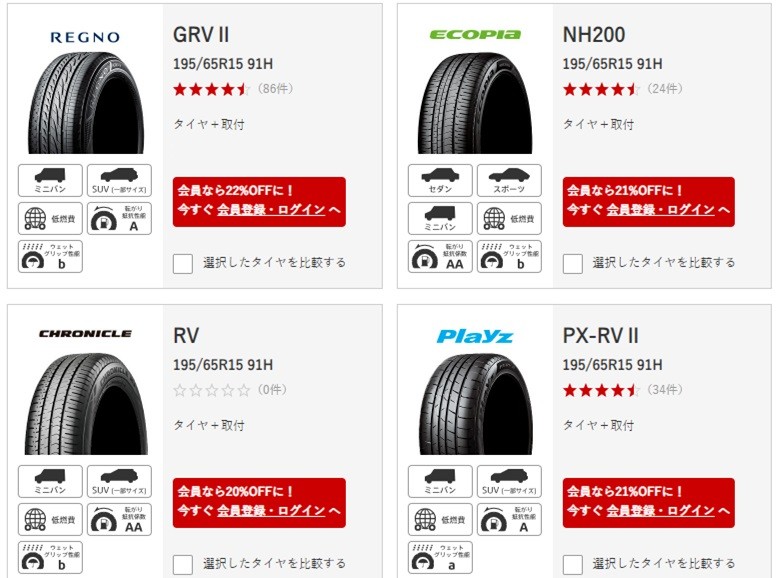Viewport: 780px width, 578px height.
Task: View the 24 reviews for NH200
Action: [665, 89]
